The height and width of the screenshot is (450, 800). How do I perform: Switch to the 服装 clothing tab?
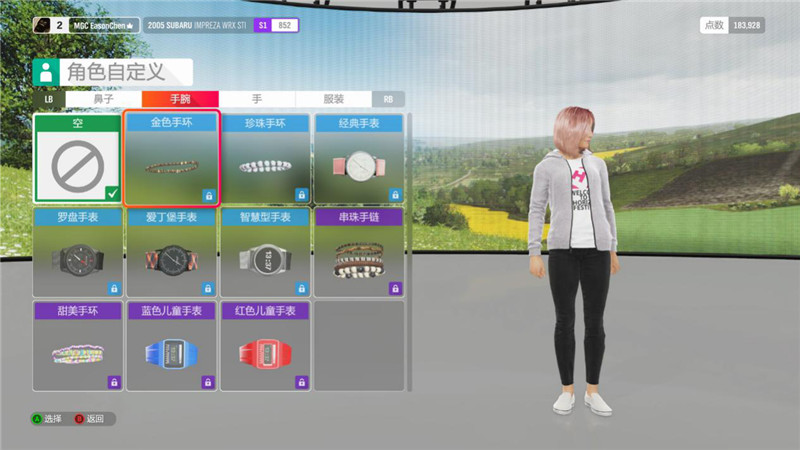point(334,100)
